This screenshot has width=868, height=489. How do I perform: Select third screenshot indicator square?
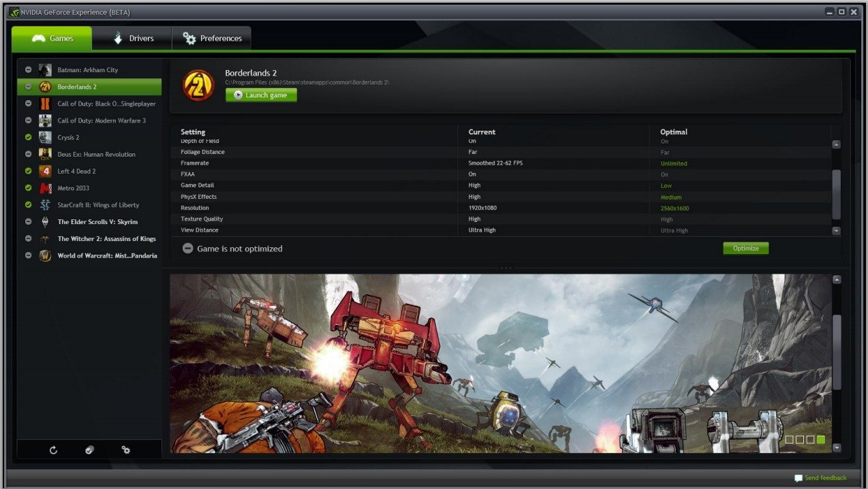pyautogui.click(x=810, y=439)
